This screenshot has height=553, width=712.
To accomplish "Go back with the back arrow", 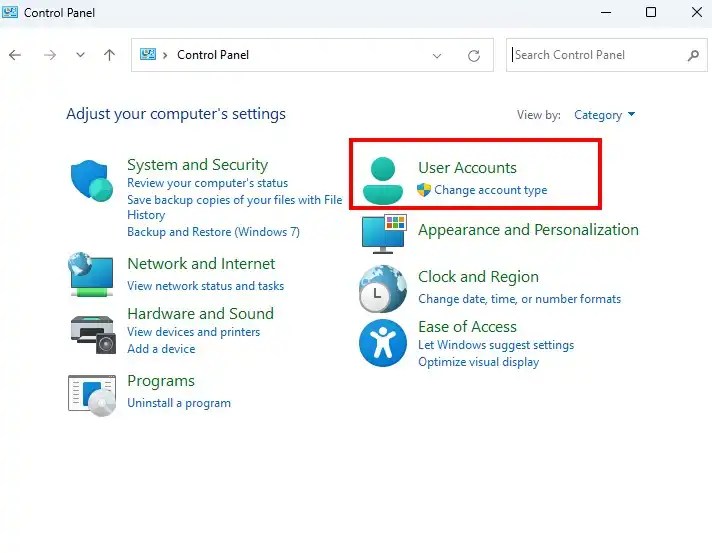I will coord(15,55).
